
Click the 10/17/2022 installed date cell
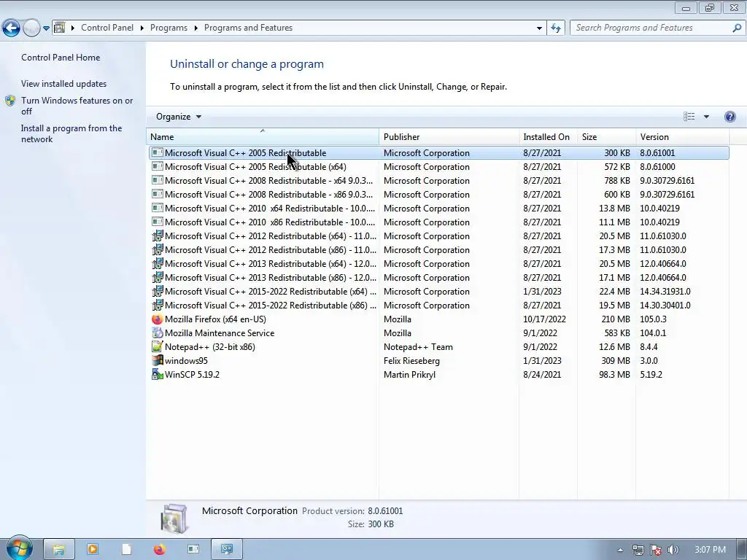coord(544,319)
